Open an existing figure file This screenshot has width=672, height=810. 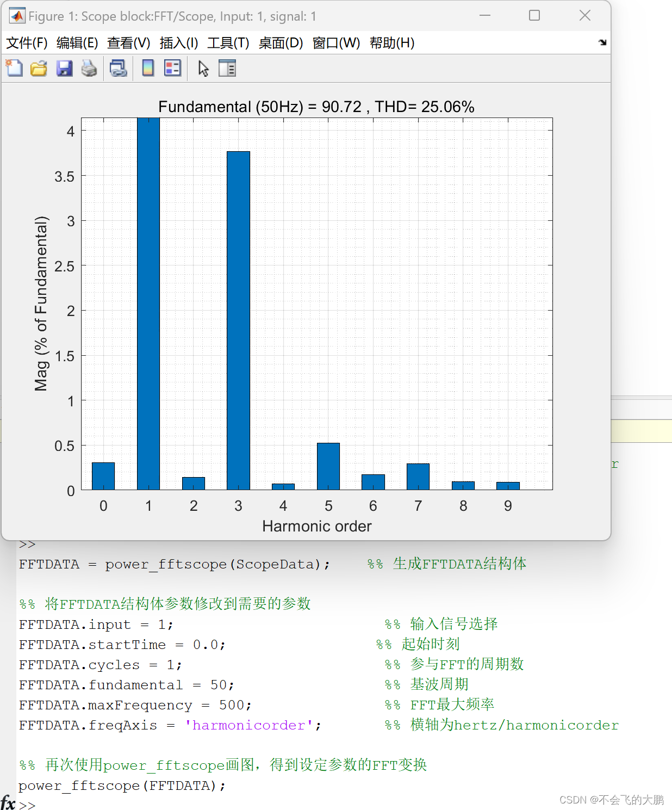(38, 68)
